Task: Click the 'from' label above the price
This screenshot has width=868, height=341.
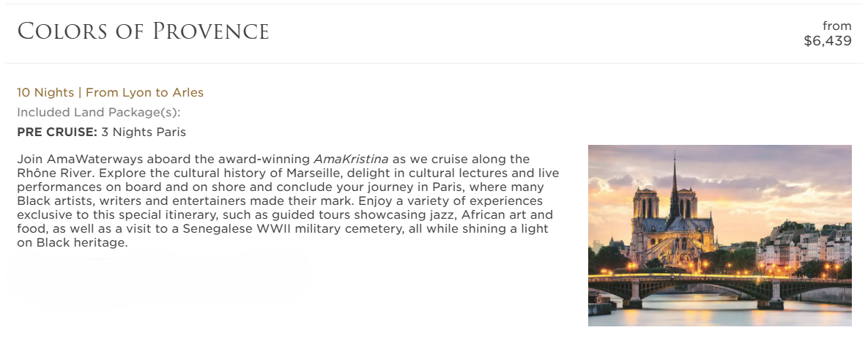Action: pos(837,26)
